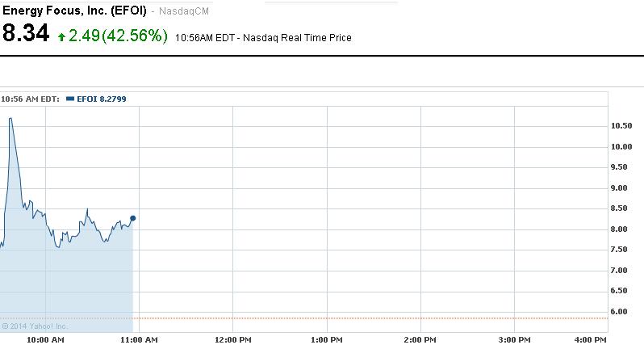
Task: Click the 4:00 PM time axis label
Action: pos(606,339)
